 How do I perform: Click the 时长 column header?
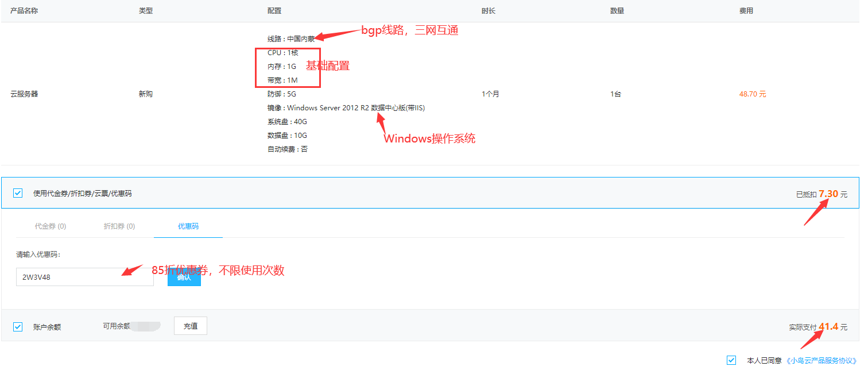point(489,11)
